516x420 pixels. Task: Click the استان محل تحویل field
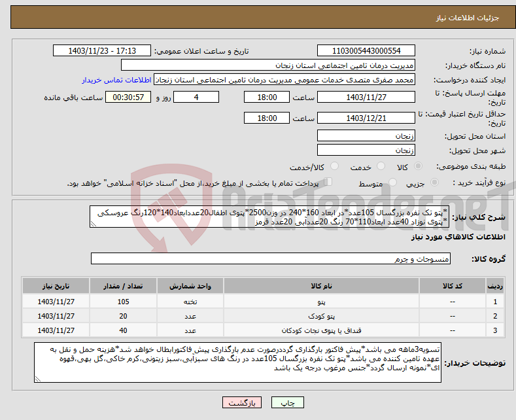(x=366, y=136)
